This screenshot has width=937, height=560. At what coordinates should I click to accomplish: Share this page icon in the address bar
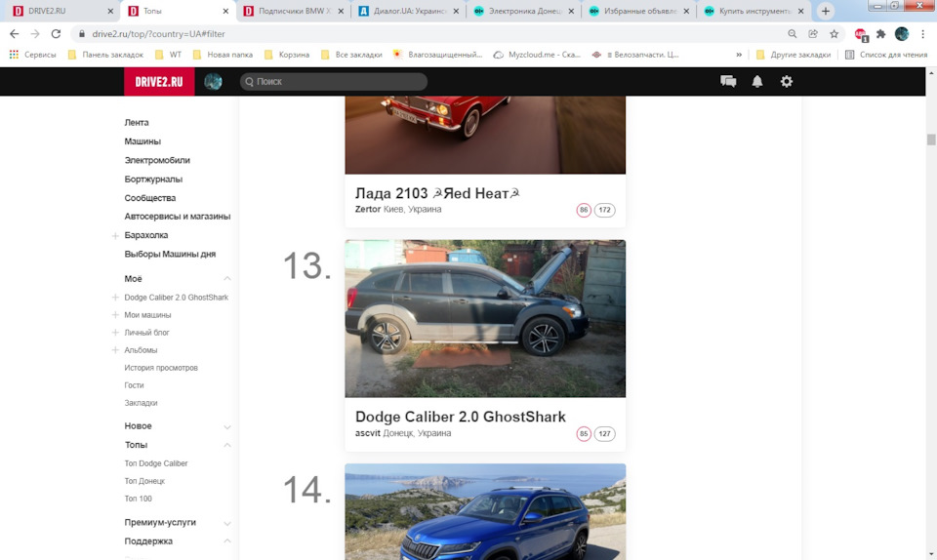point(813,34)
